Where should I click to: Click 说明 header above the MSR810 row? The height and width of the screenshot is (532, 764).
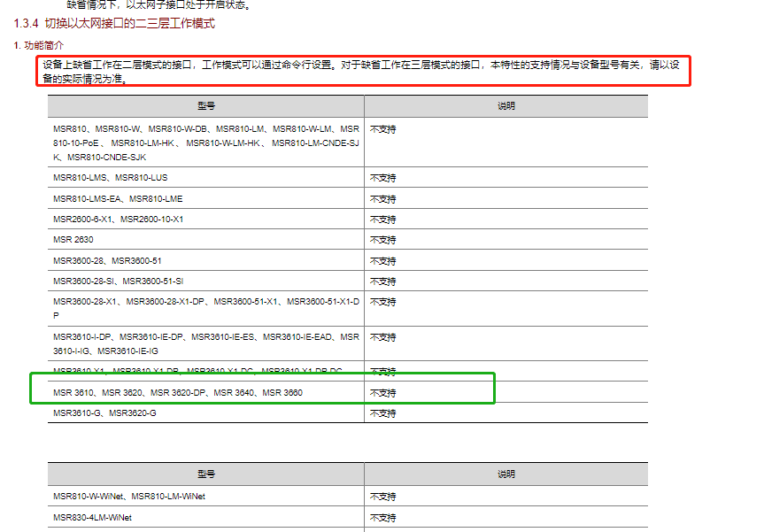[x=505, y=105]
